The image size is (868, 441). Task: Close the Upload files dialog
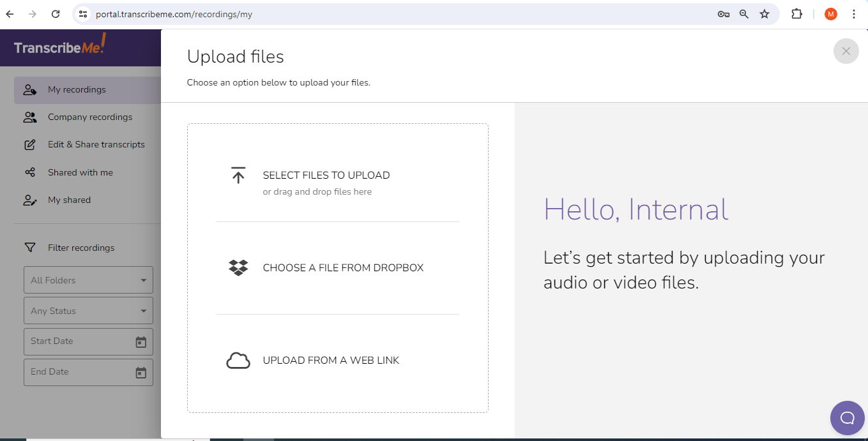pyautogui.click(x=846, y=51)
